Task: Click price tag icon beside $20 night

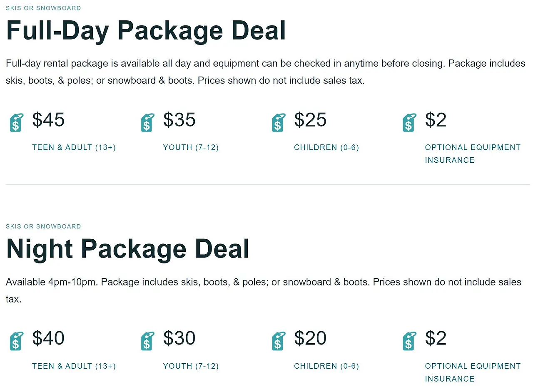Action: click(x=278, y=341)
